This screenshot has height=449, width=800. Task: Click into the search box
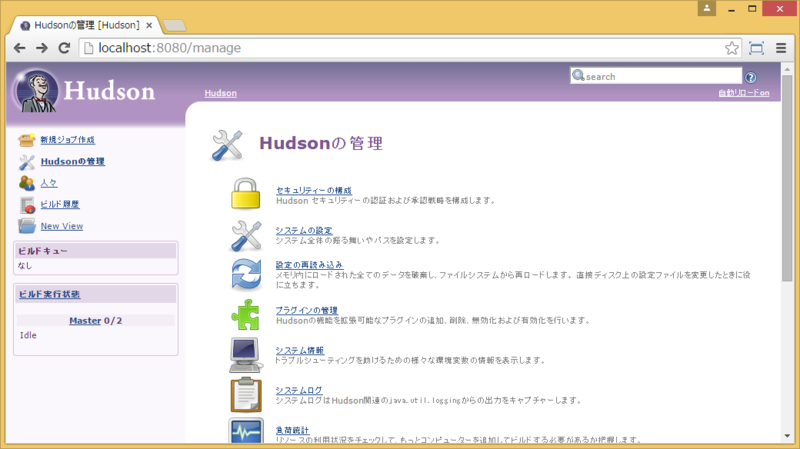(x=656, y=76)
